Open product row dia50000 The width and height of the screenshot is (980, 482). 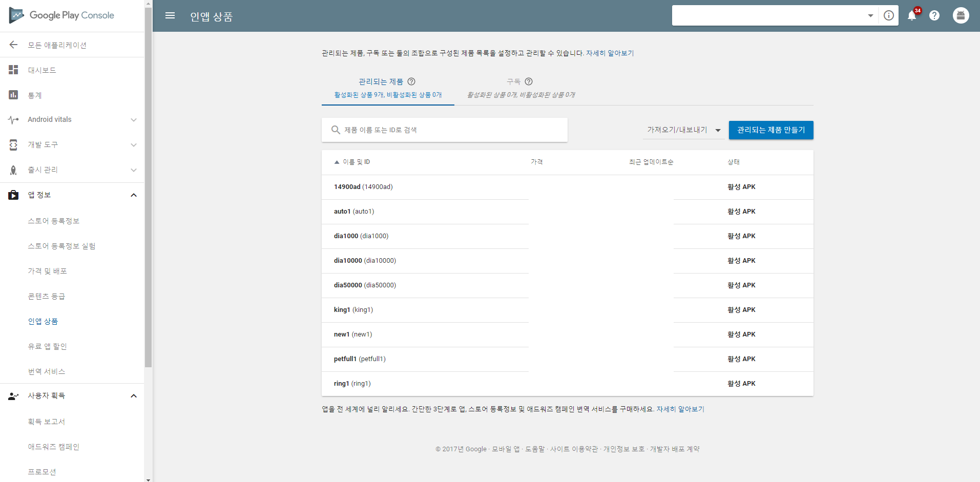(568, 285)
